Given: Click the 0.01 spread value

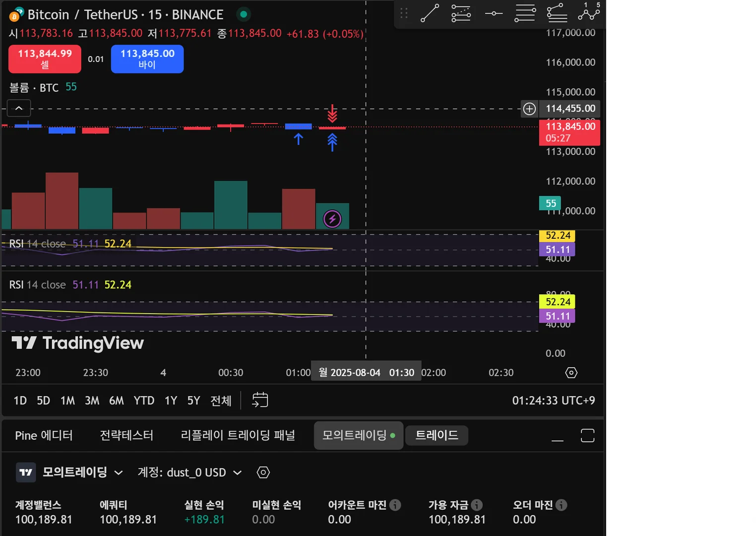Looking at the screenshot, I should coord(96,59).
